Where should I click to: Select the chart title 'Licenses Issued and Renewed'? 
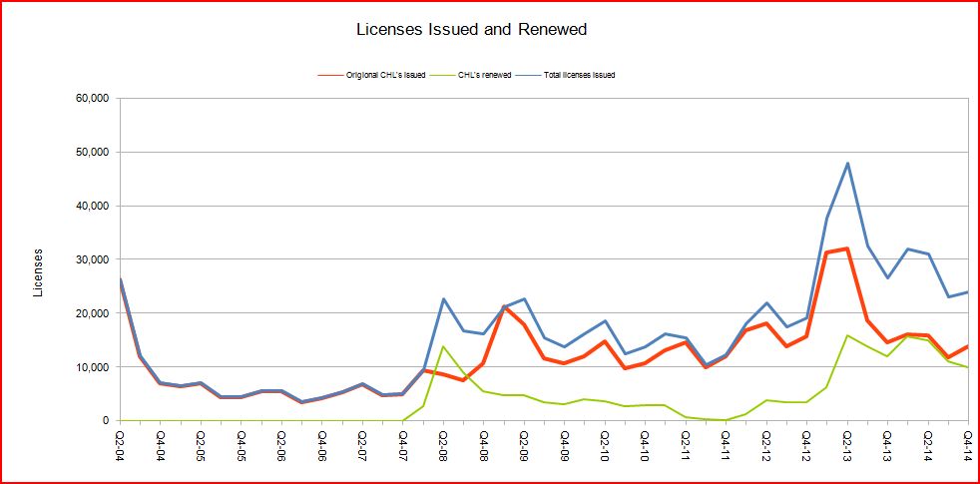coord(471,30)
